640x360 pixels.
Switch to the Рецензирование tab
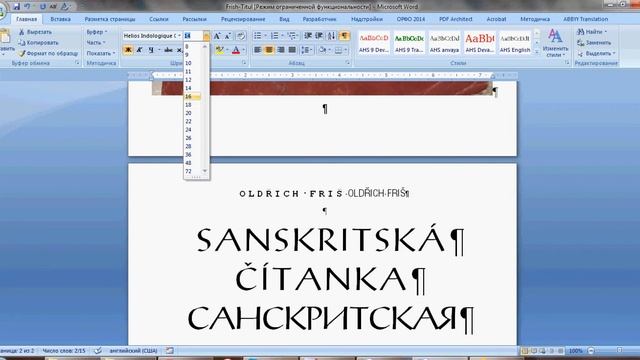243,19
